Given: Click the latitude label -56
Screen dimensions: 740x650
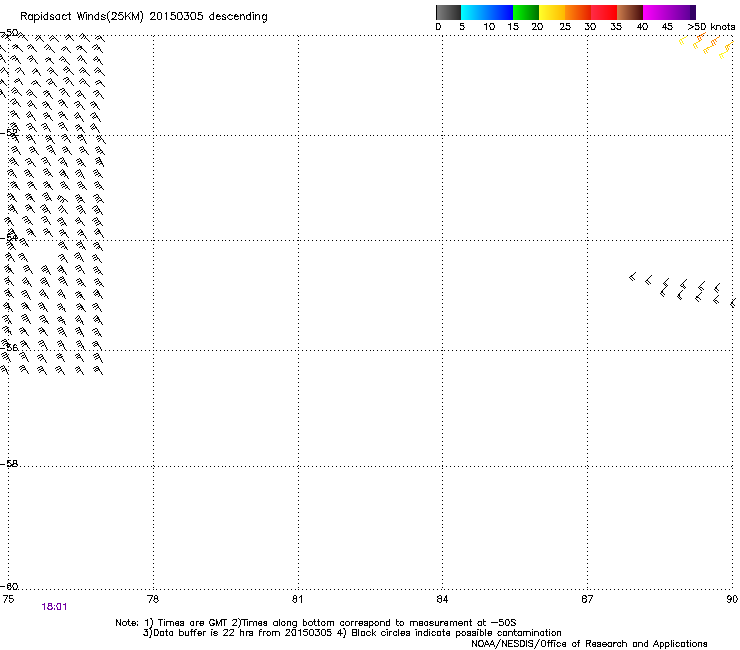Looking at the screenshot, I should click(x=9, y=348).
